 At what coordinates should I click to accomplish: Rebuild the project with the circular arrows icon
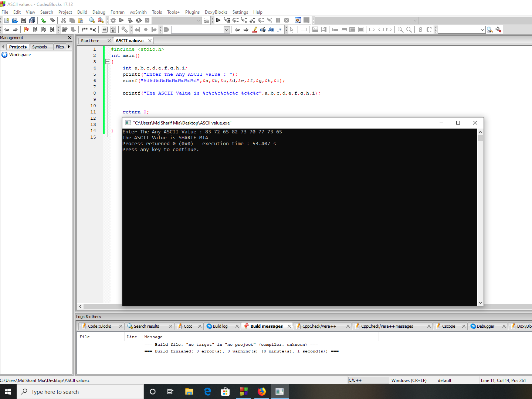point(139,20)
